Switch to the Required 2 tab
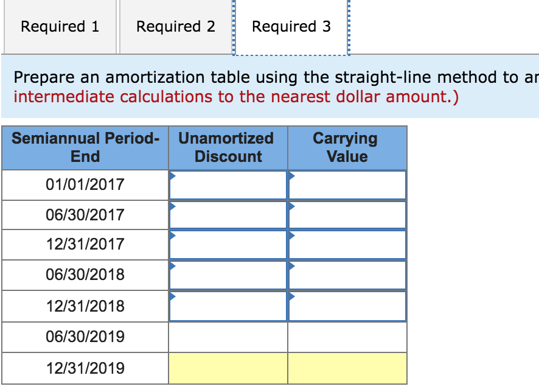The image size is (539, 392). (x=175, y=26)
